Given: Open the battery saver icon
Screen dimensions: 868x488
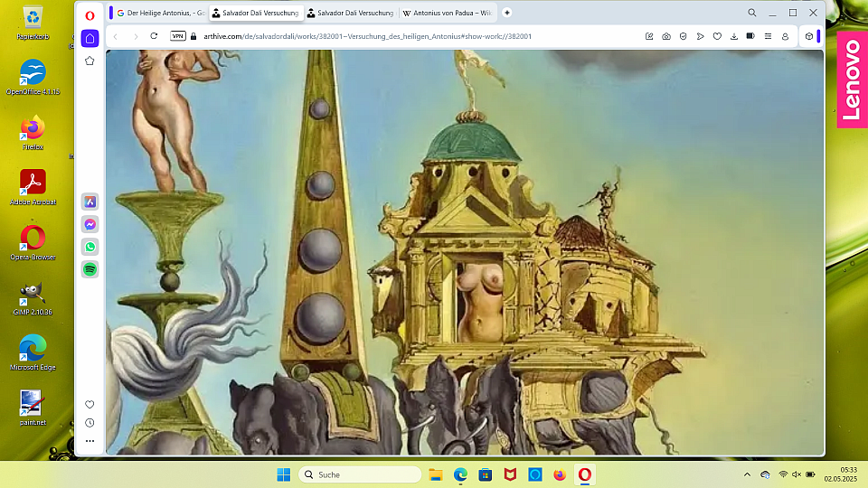Looking at the screenshot, I should (750, 36).
